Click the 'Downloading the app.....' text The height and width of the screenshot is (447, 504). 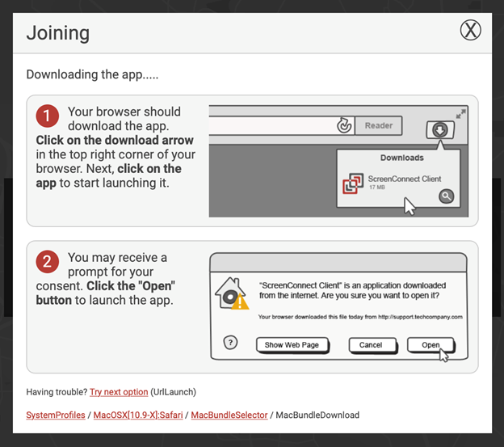click(x=92, y=74)
